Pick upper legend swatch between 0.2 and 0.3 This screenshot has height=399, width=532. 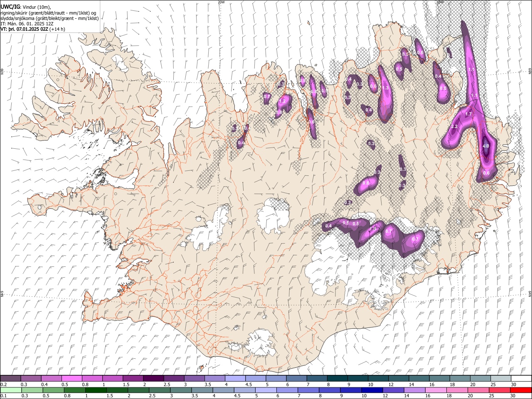10,379
